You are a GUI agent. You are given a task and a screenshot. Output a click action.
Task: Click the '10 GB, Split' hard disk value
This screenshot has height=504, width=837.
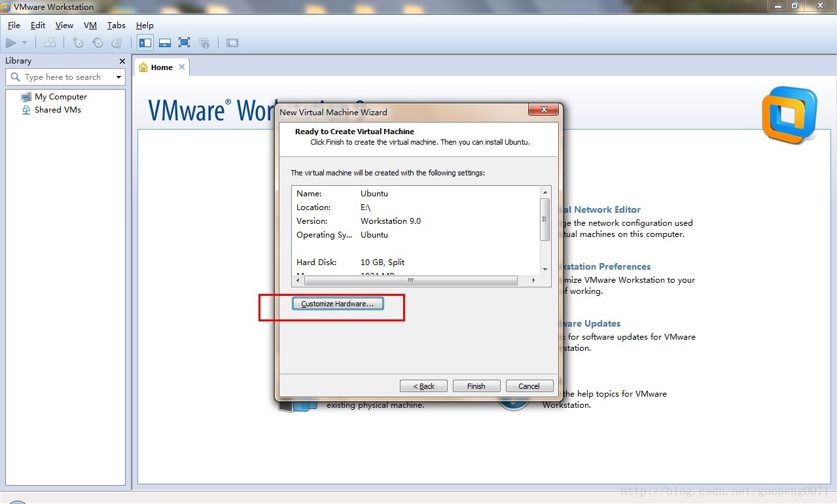[x=383, y=262]
